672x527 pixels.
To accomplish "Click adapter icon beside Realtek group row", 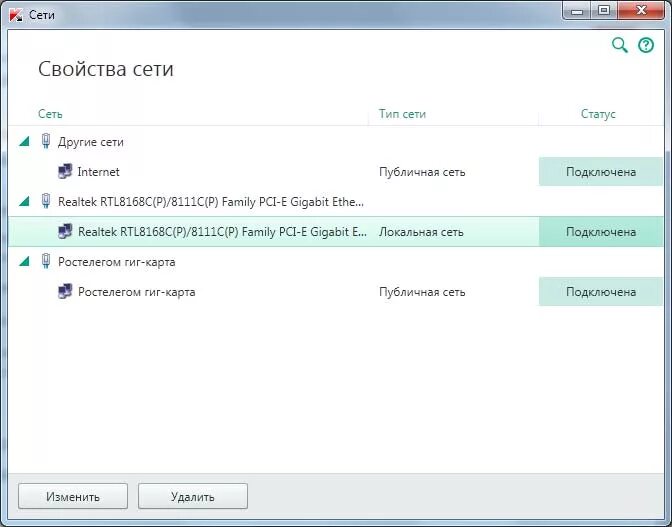I will pyautogui.click(x=46, y=201).
